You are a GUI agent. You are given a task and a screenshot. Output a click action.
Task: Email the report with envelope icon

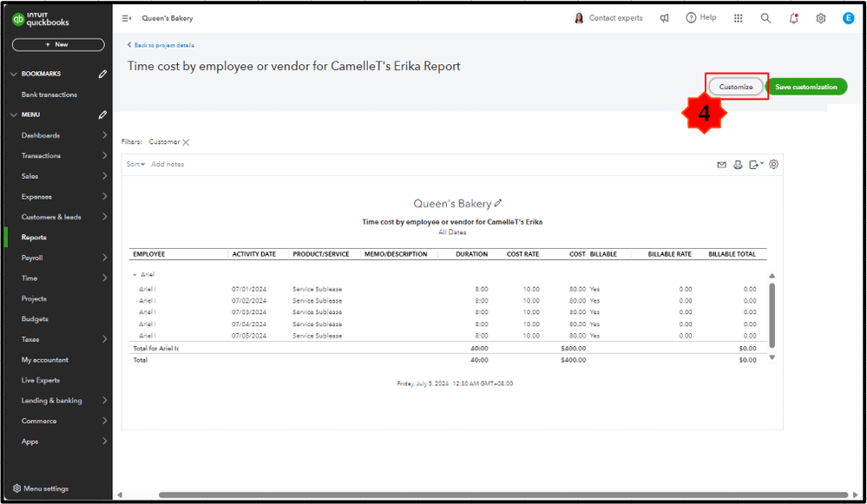pos(721,165)
